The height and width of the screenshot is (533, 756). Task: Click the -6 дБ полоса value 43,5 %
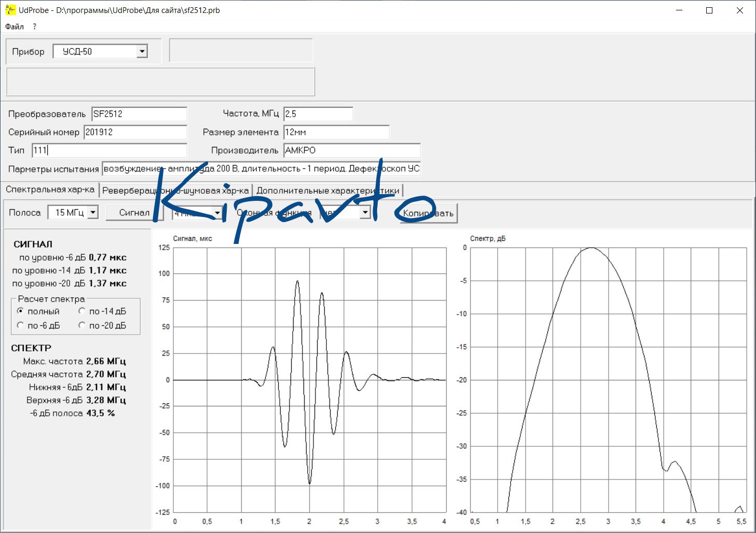(x=101, y=413)
